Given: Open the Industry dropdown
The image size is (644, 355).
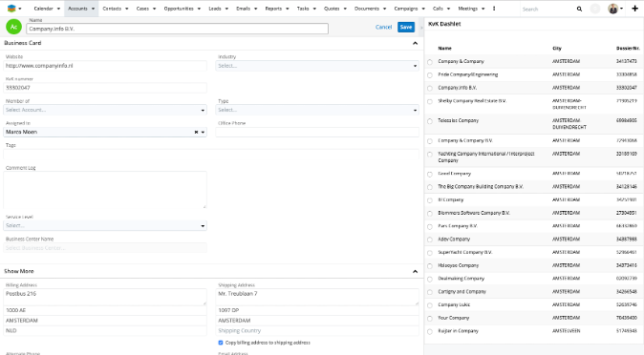Looking at the screenshot, I should pos(317,66).
